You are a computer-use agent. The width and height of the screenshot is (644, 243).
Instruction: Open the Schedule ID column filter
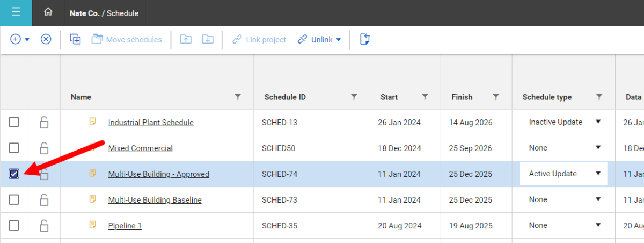click(354, 97)
